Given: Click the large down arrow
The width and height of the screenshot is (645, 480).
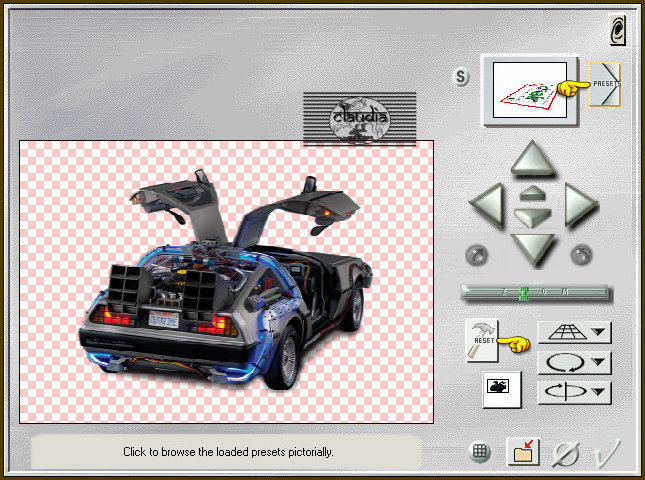Looking at the screenshot, I should point(533,249).
